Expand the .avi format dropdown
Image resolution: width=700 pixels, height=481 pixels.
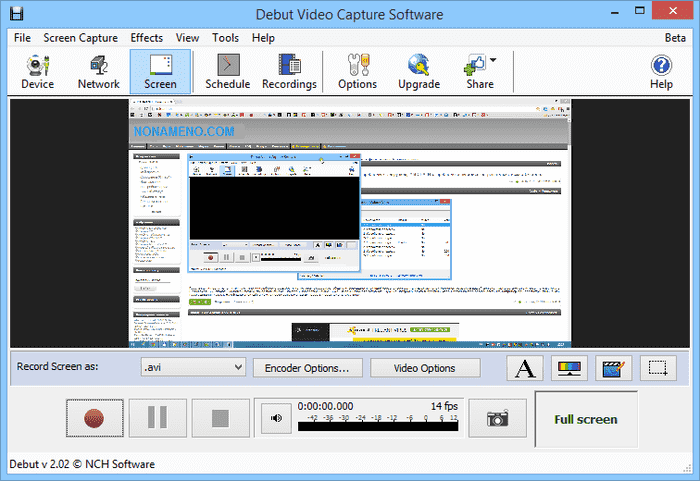(237, 368)
